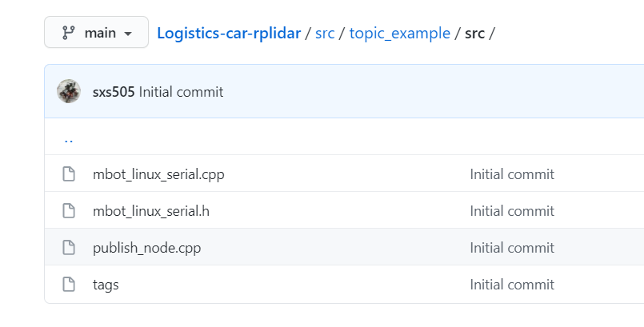View the Initial commit for mbot_linux_serial.cpp
644x327 pixels.
[x=511, y=174]
